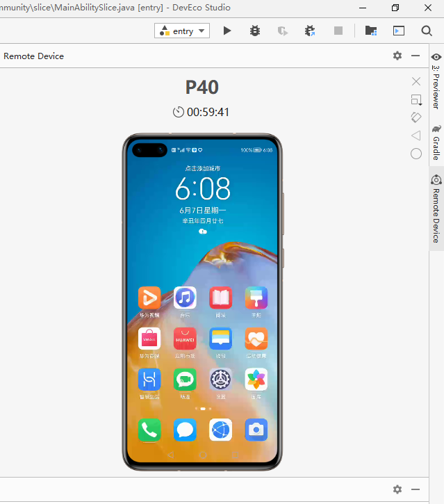Run the app with the play button
The image size is (444, 504).
point(227,31)
